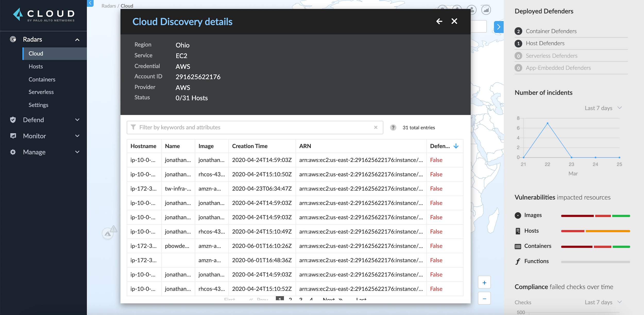The image size is (644, 315).
Task: Select Cloud under Radars
Action: 55,54
